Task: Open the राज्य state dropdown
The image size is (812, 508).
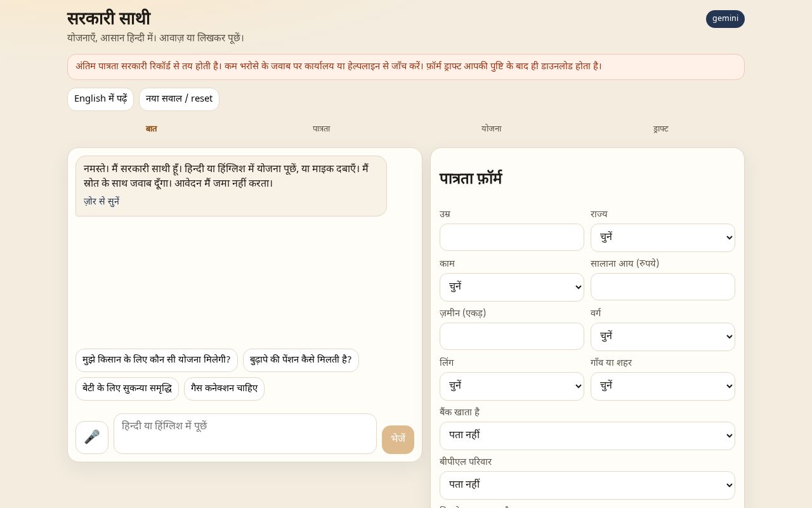Action: 662,237
